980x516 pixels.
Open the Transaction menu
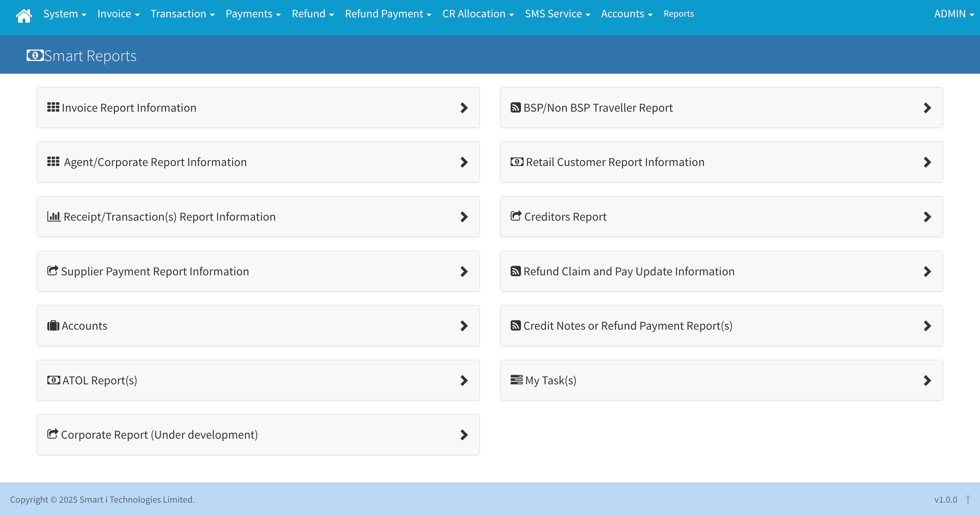(x=183, y=14)
